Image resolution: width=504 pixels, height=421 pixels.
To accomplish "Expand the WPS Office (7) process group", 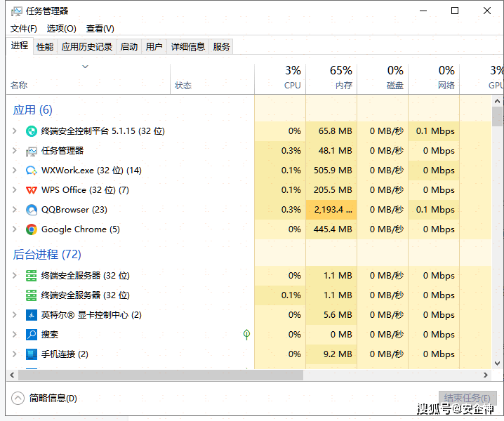I will 15,189.
